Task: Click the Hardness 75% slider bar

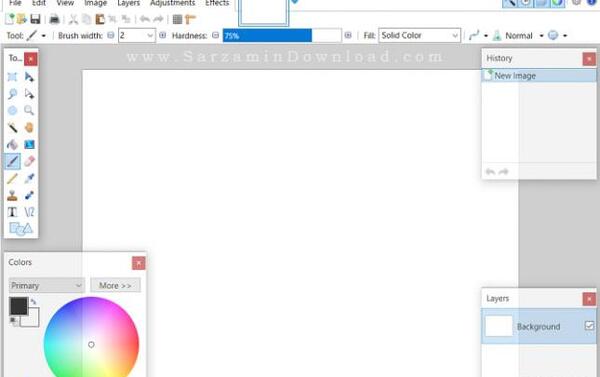Action: 282,36
